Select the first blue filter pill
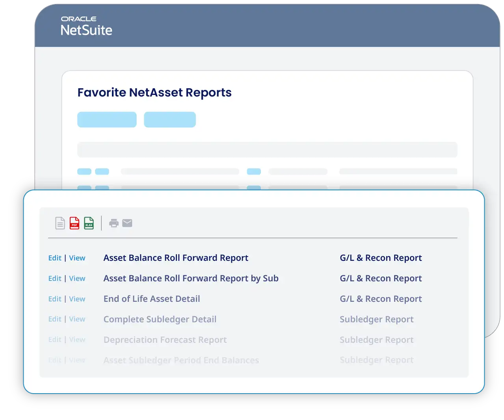Screen dimensions: 504x420 tap(107, 119)
